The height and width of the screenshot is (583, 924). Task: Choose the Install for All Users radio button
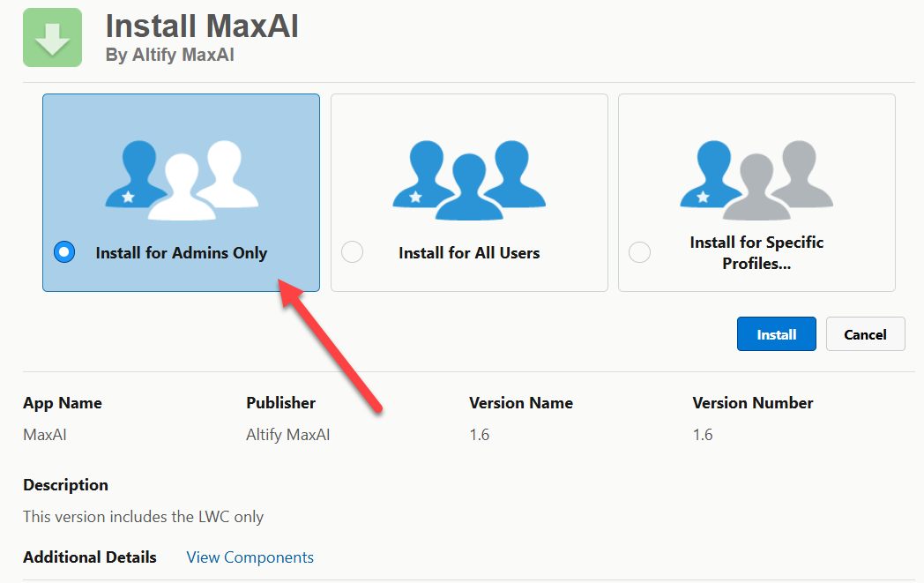tap(352, 252)
